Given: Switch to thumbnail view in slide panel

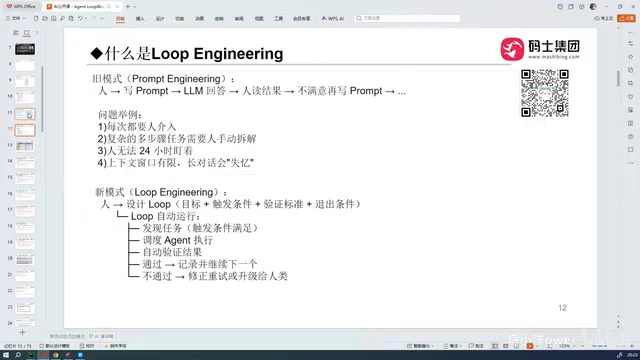Looking at the screenshot, I should coord(27,33).
